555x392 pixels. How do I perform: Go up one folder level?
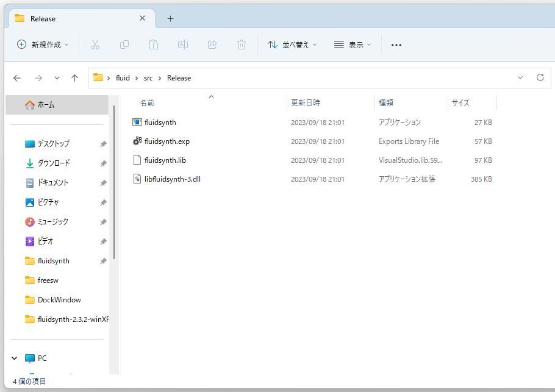click(x=74, y=78)
